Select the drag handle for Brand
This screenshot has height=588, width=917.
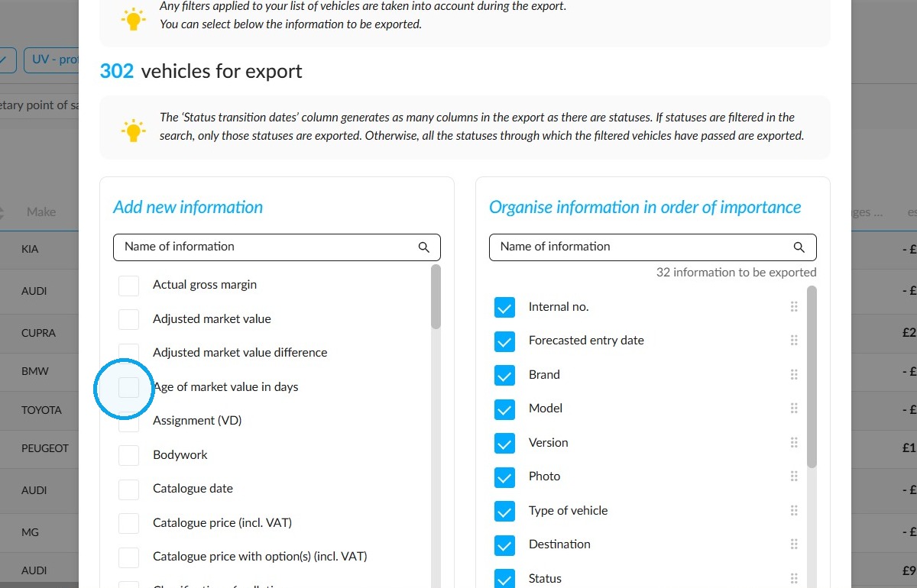pos(794,375)
